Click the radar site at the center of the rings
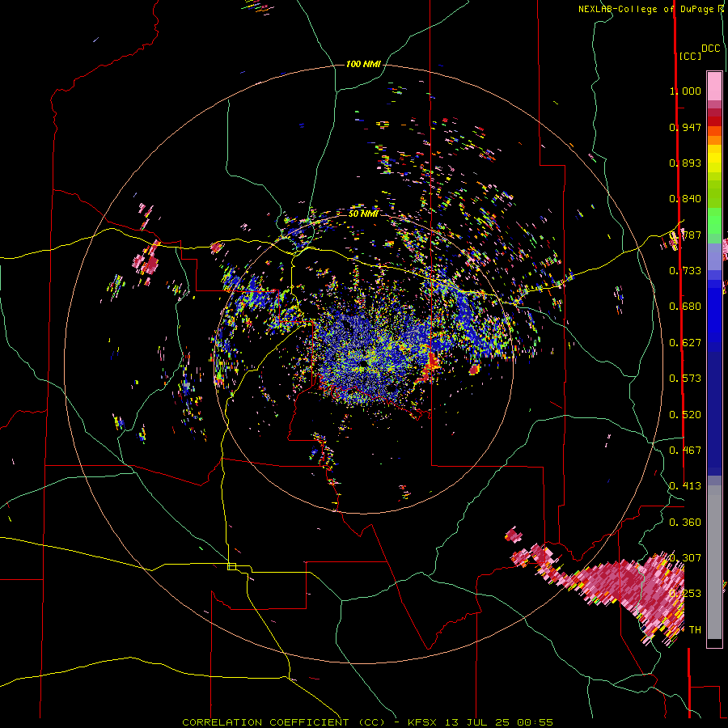The height and width of the screenshot is (728, 728). tap(363, 364)
